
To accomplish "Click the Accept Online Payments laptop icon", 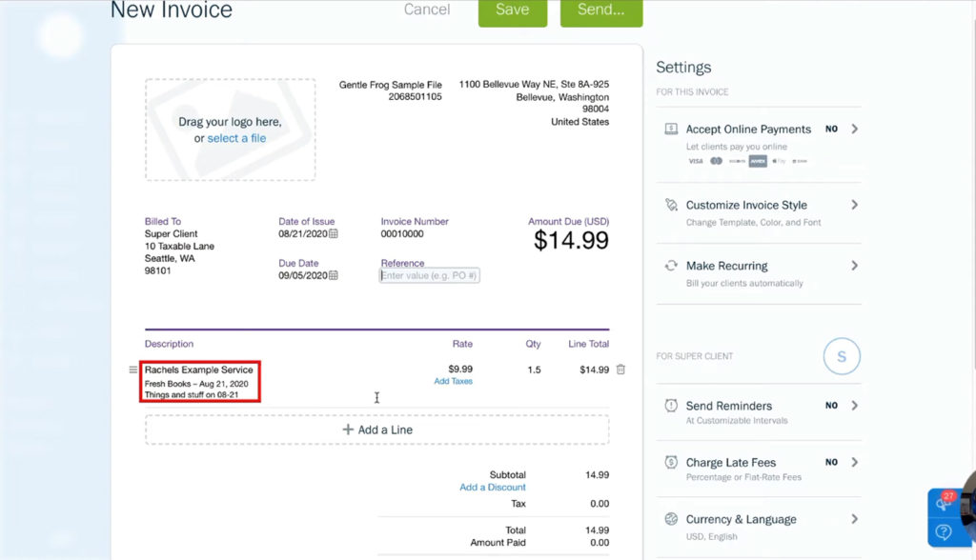I will pyautogui.click(x=673, y=129).
